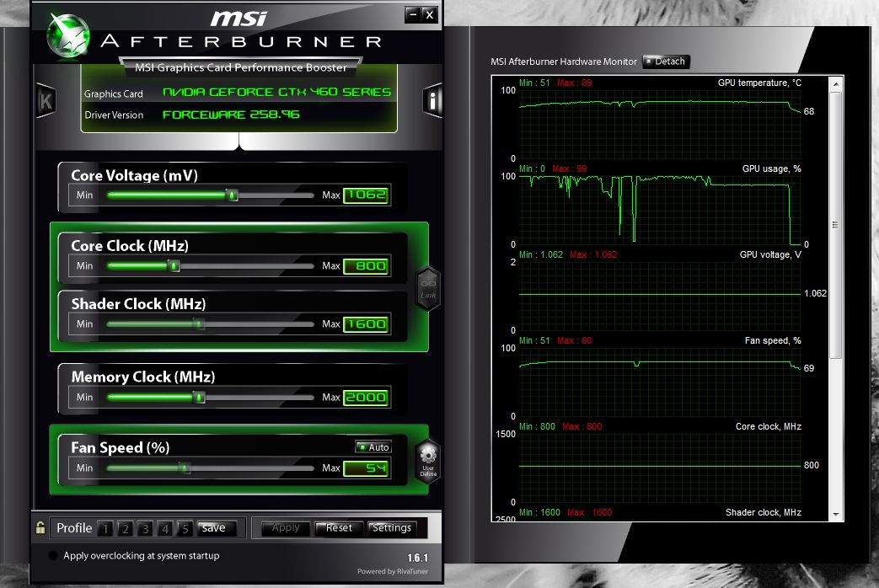Screen dimensions: 879x588
Task: Toggle the fan speed Auto button
Action: click(373, 446)
